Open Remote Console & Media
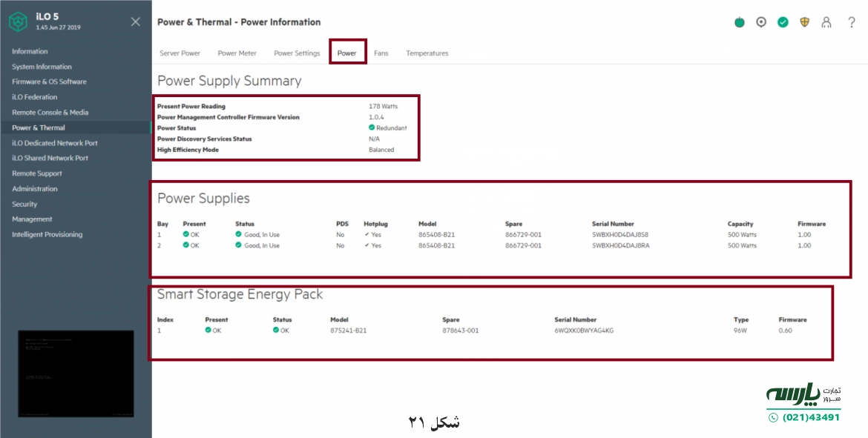868x438 pixels. 50,112
